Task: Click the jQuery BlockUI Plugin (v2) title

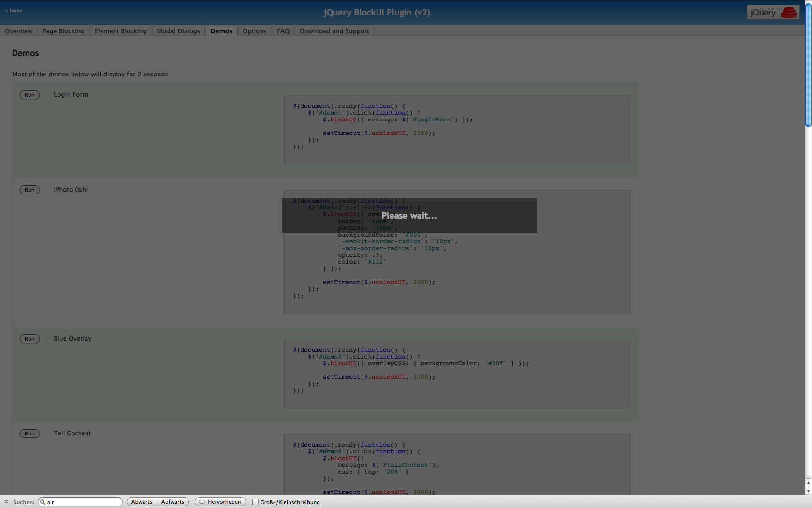Action: pos(377,13)
